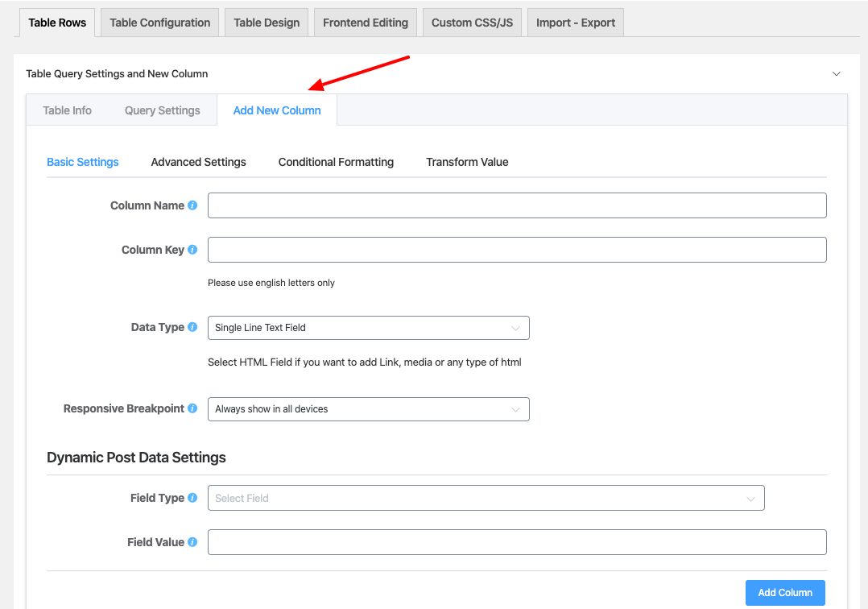Select the Custom CSS/JS tab
This screenshot has height=609, width=868.
[472, 23]
